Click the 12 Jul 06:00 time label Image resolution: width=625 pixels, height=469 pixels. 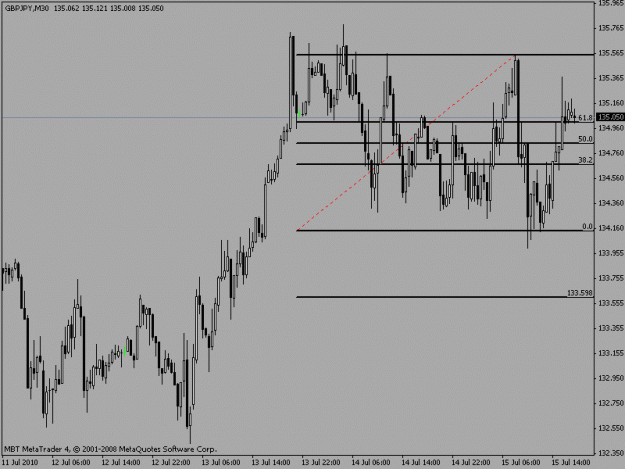[71, 462]
